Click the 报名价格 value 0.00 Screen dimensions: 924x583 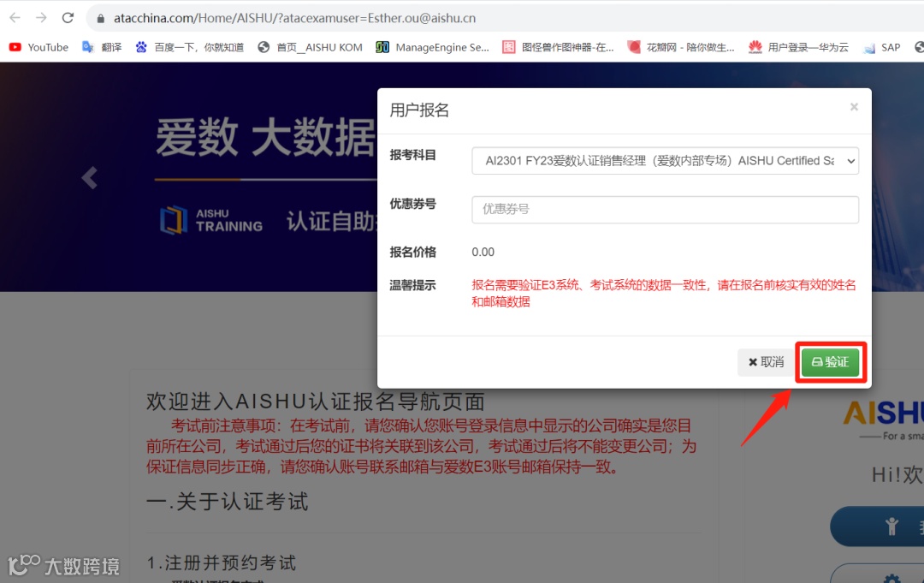pos(483,253)
